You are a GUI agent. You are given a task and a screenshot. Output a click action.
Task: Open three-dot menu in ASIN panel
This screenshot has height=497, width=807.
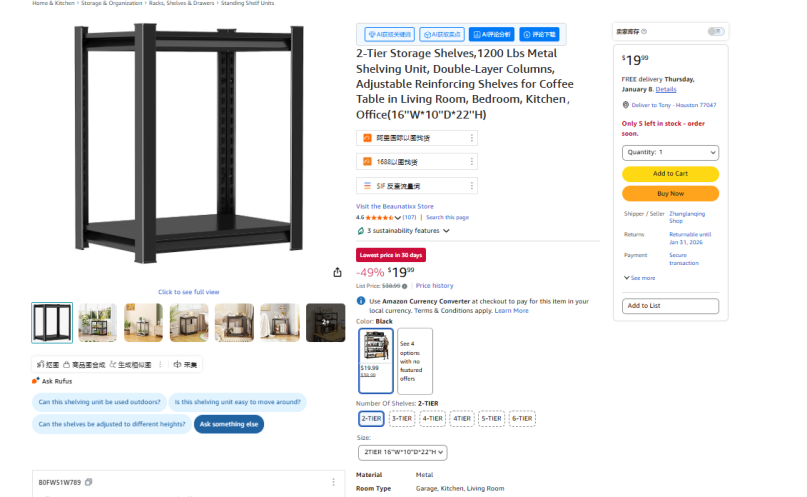(x=333, y=482)
